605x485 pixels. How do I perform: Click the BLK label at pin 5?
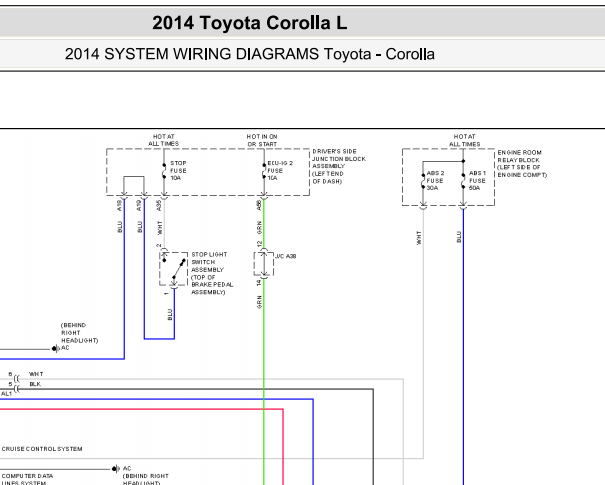[35, 384]
